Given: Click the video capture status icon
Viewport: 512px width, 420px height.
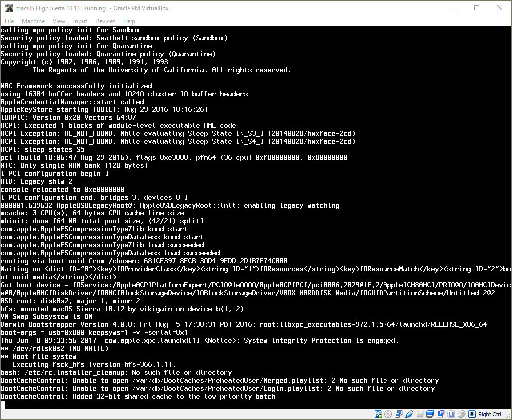Looking at the screenshot, I should 440,414.
